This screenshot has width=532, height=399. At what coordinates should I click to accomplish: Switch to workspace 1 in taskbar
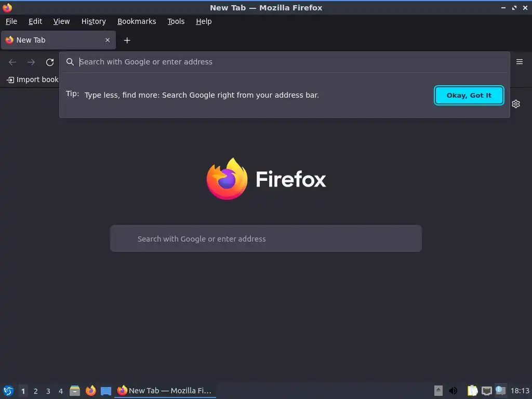click(23, 391)
